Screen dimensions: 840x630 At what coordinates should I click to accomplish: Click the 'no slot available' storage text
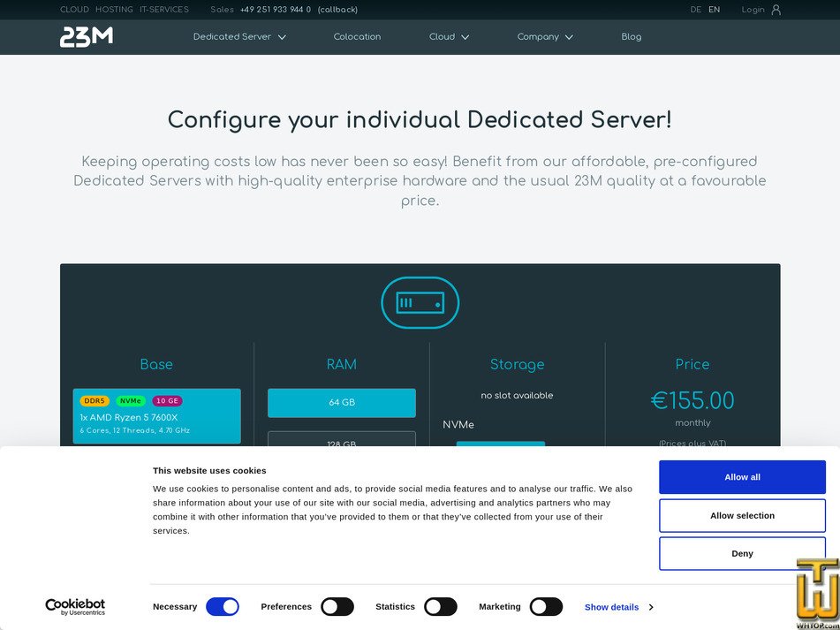pos(517,395)
